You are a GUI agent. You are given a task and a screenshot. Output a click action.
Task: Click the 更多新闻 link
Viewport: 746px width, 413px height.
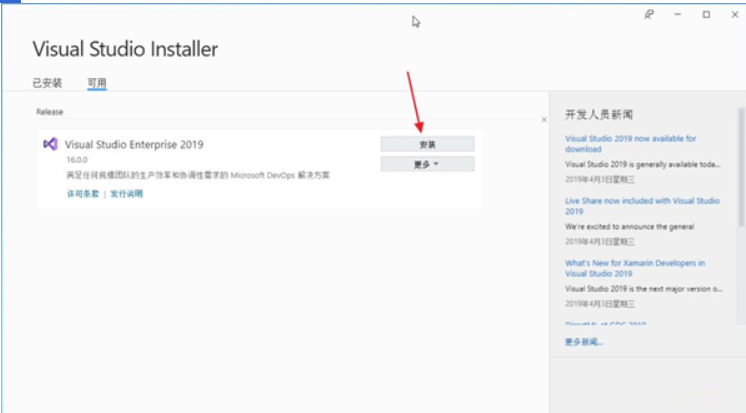(x=584, y=342)
